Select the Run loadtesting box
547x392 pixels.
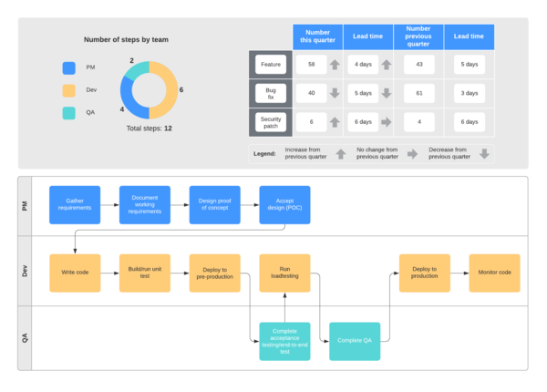(284, 273)
